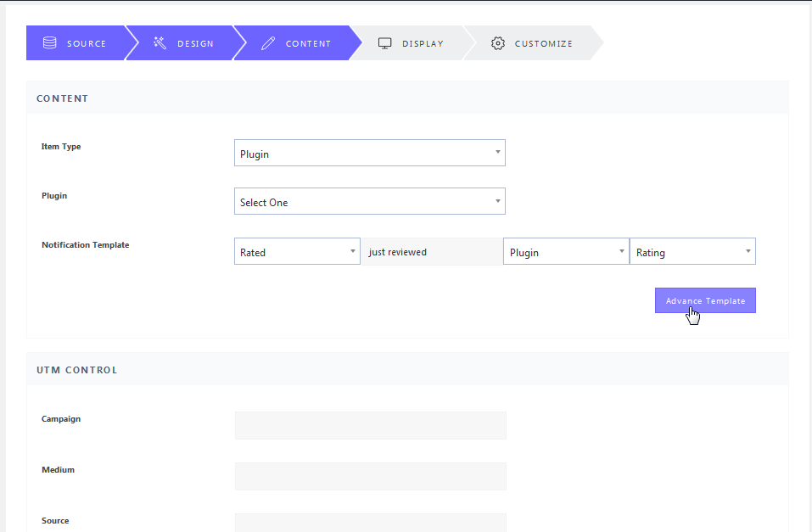Click the UTM Source input field
This screenshot has width=812, height=532.
coord(371,523)
